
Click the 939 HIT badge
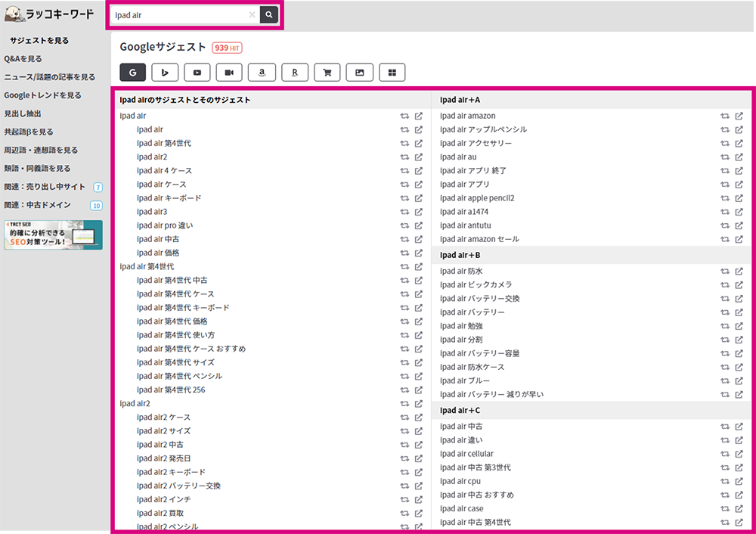click(x=227, y=48)
